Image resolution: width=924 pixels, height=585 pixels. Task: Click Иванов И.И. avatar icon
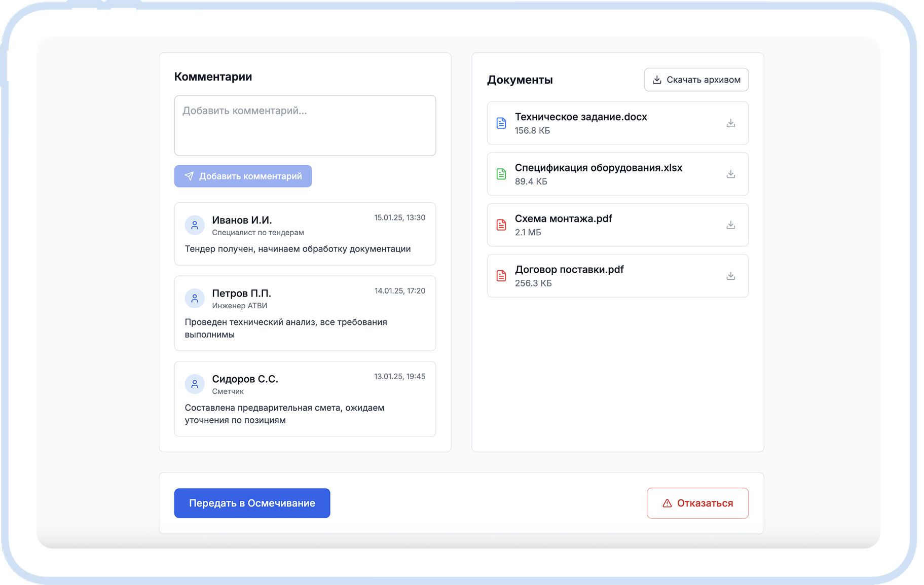(195, 225)
